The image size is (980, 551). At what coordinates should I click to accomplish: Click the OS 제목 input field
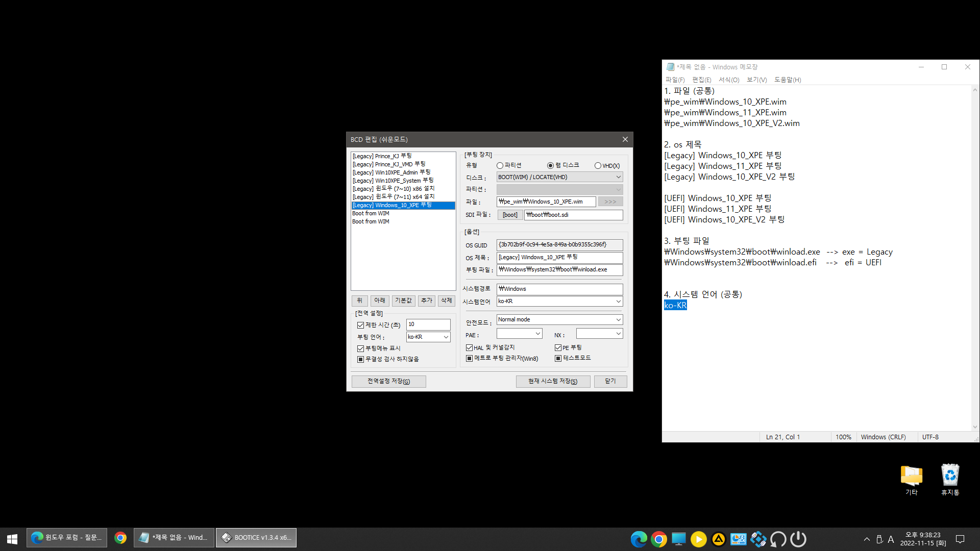(559, 257)
